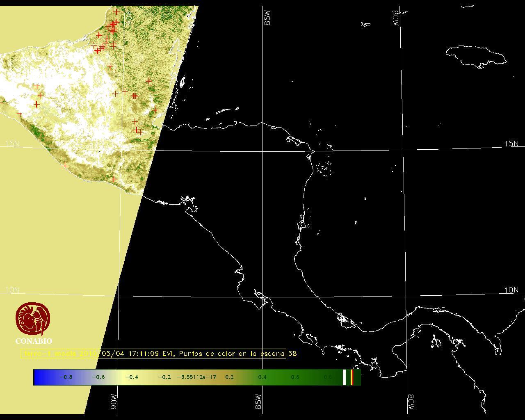Click the 0.4 value on the color scale

(x=262, y=377)
